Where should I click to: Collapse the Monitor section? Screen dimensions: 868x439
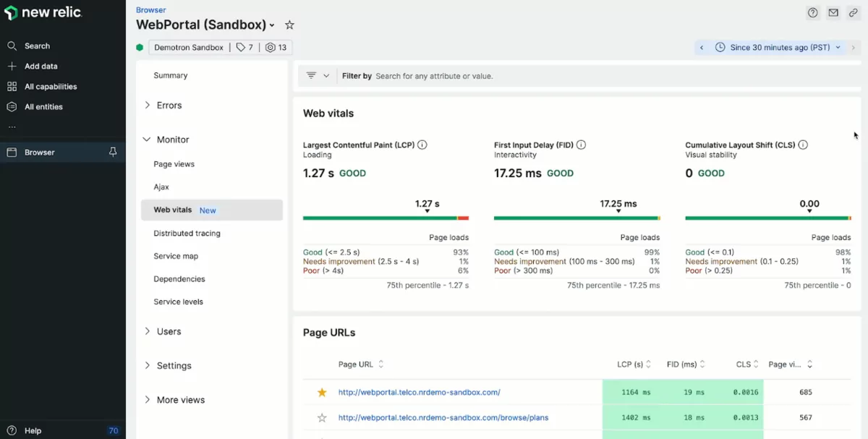point(167,140)
